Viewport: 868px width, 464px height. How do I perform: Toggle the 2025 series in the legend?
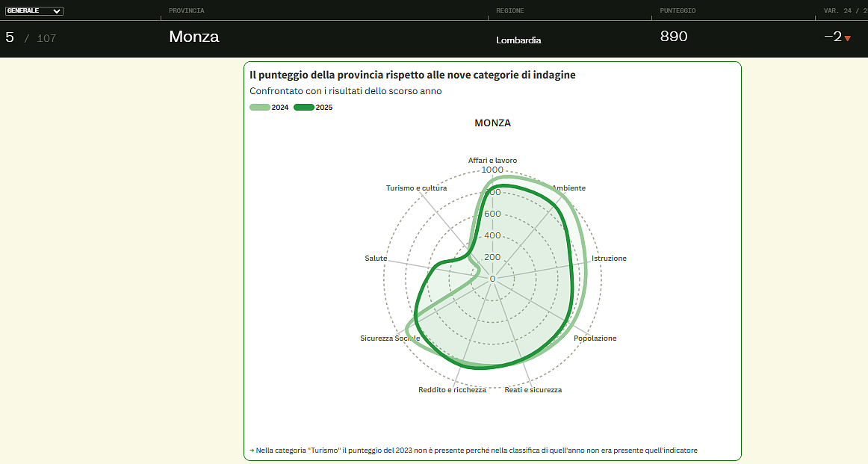point(314,108)
